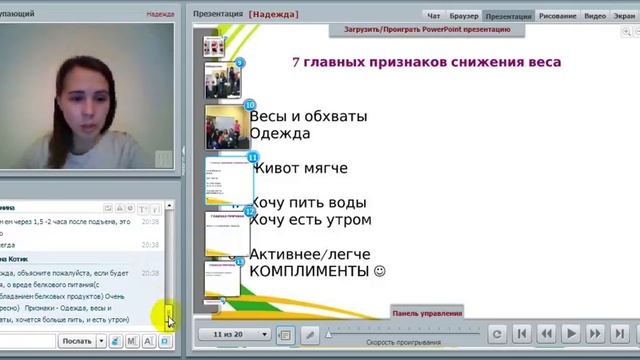The width and height of the screenshot is (640, 360).
Task: Adjust the playback speed slider handle
Action: point(329,335)
